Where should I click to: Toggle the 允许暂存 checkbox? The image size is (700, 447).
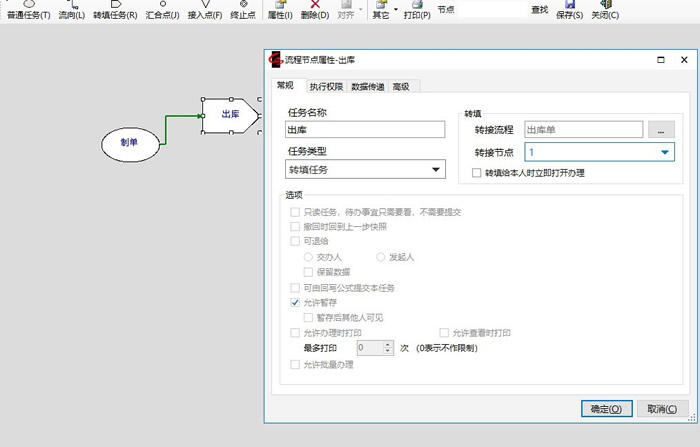point(295,302)
